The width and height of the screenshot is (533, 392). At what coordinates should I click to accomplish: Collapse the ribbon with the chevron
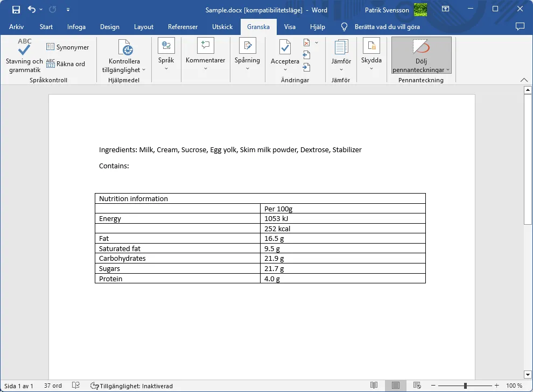(x=524, y=80)
